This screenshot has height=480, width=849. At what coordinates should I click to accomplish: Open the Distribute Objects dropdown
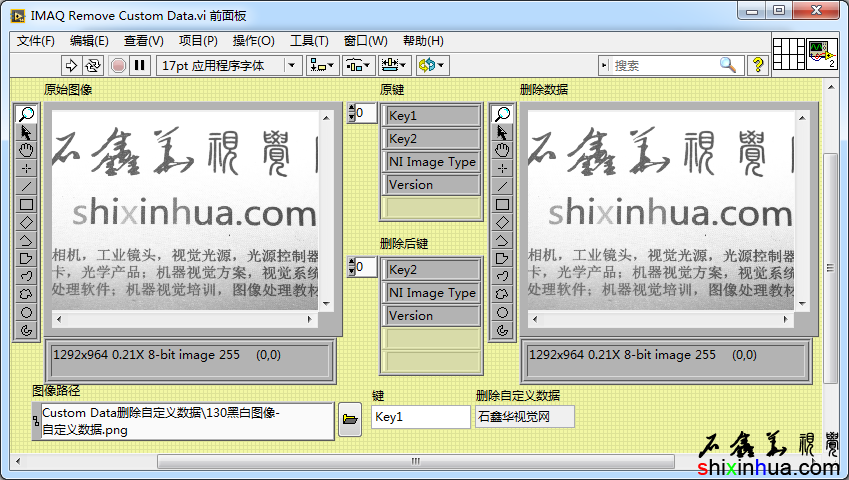(x=358, y=65)
